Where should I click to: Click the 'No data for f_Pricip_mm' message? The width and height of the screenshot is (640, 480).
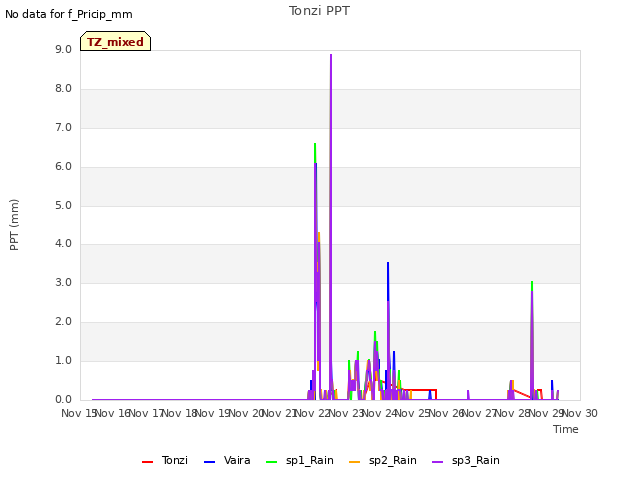pyautogui.click(x=69, y=14)
